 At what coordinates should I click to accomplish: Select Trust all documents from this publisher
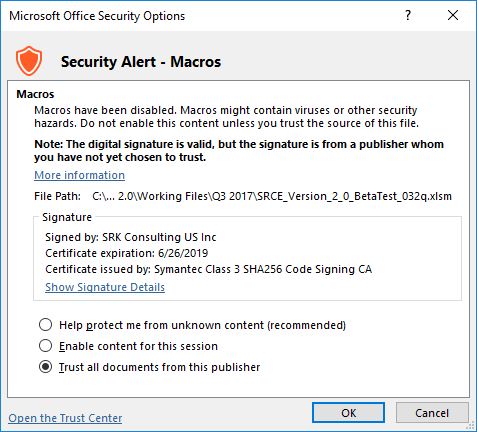pos(45,367)
